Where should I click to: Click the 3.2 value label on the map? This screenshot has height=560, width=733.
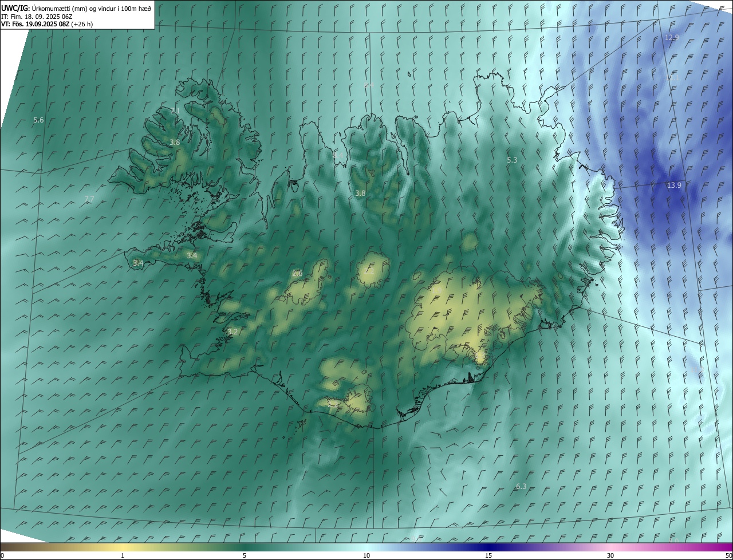point(232,332)
